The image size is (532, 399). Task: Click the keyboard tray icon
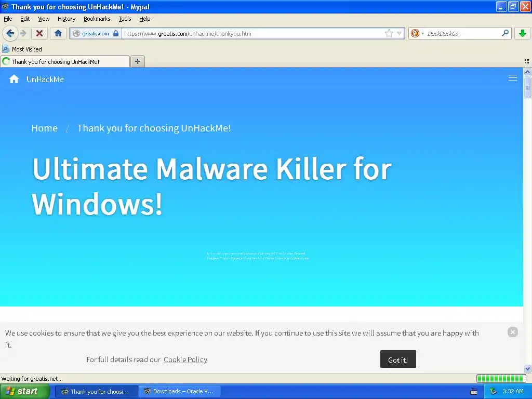[x=474, y=392]
